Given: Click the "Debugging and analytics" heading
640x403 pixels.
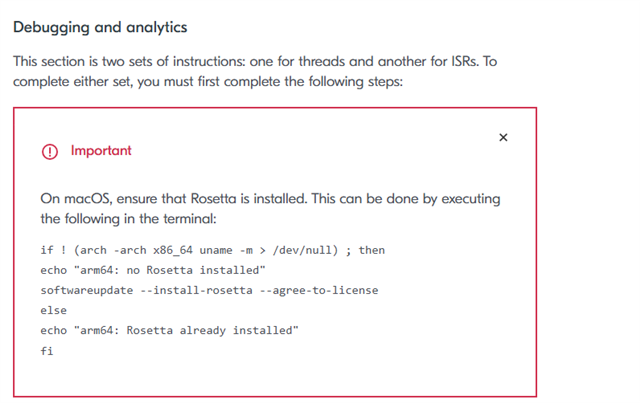Looking at the screenshot, I should click(100, 27).
